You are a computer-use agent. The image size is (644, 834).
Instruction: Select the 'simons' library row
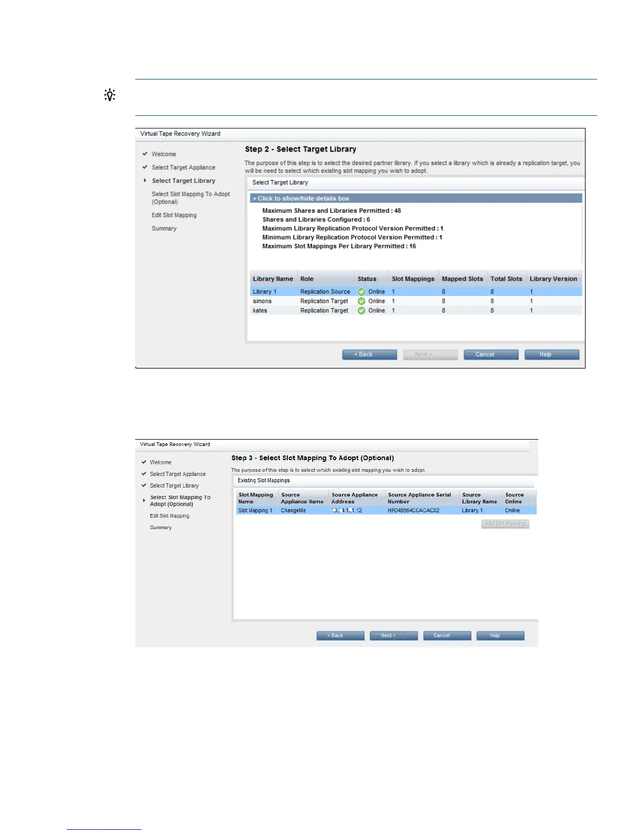pos(416,301)
